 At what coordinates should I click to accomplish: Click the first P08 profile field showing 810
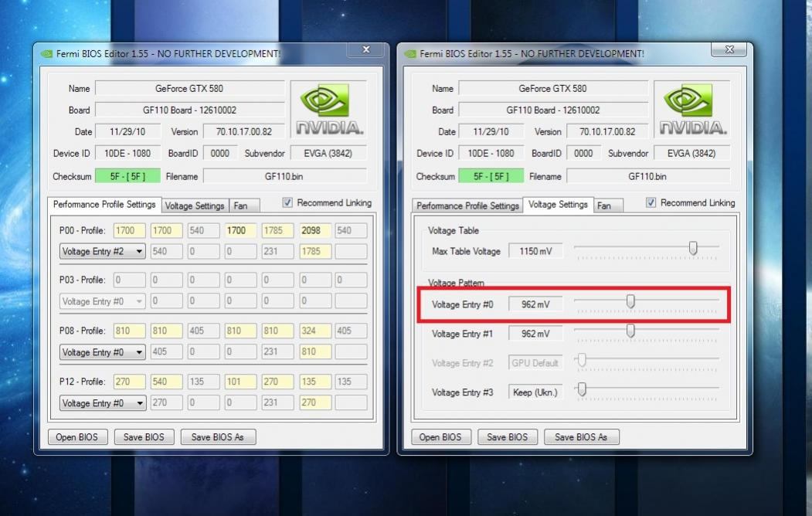coord(130,331)
